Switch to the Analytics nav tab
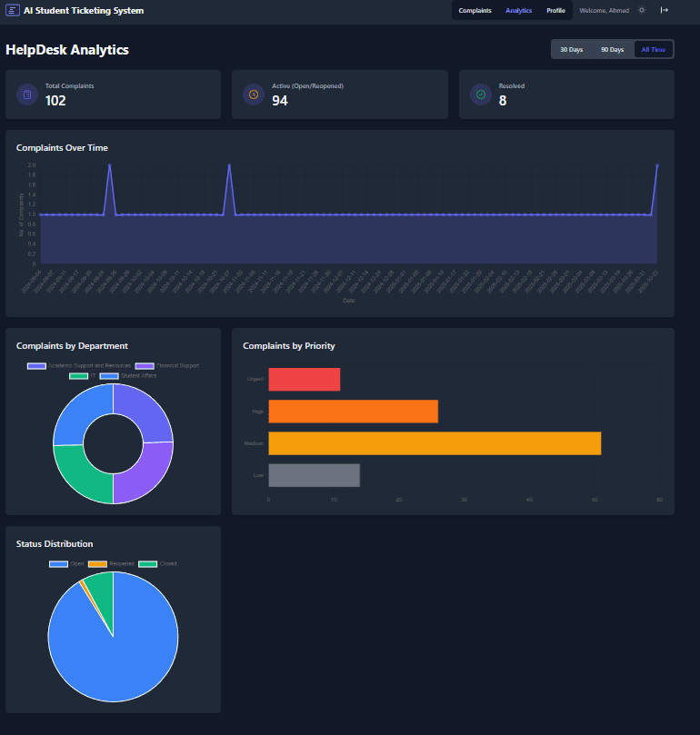This screenshot has height=735, width=700. click(518, 11)
